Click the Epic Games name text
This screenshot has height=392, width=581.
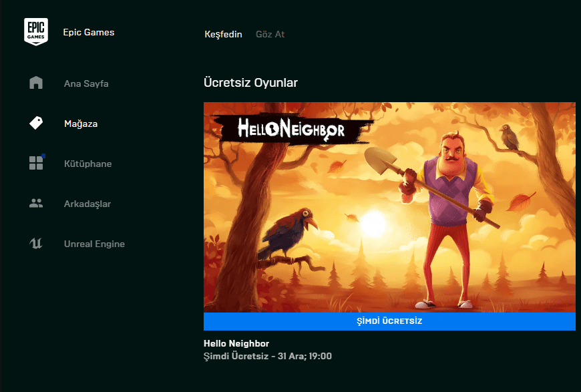(89, 32)
